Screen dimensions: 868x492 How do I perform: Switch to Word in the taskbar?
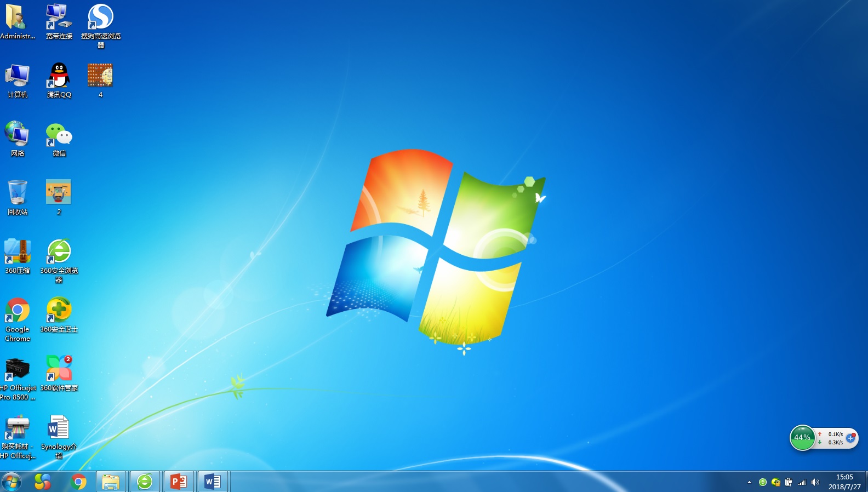(x=213, y=482)
